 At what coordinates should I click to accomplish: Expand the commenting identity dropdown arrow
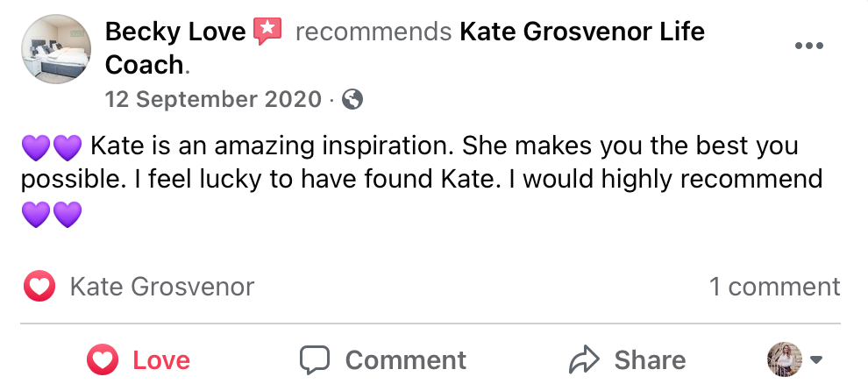pos(816,359)
